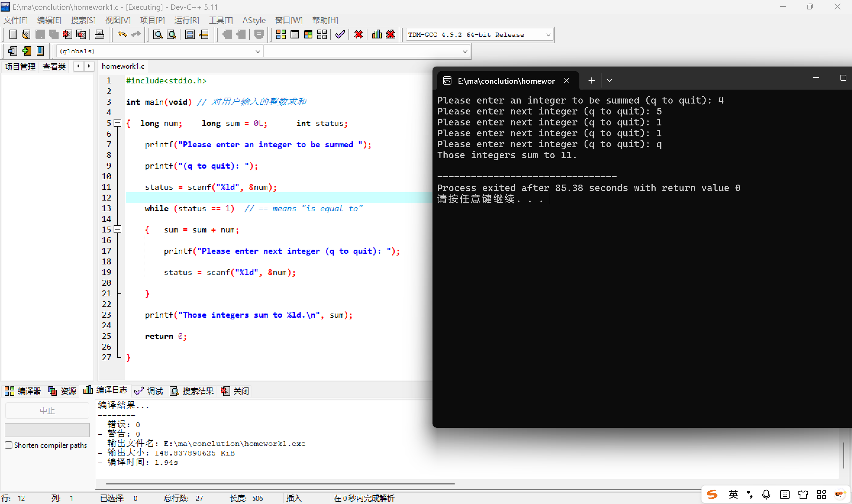Open the TDM-GCC compiler selection dropdown
The image size is (852, 504).
[548, 35]
